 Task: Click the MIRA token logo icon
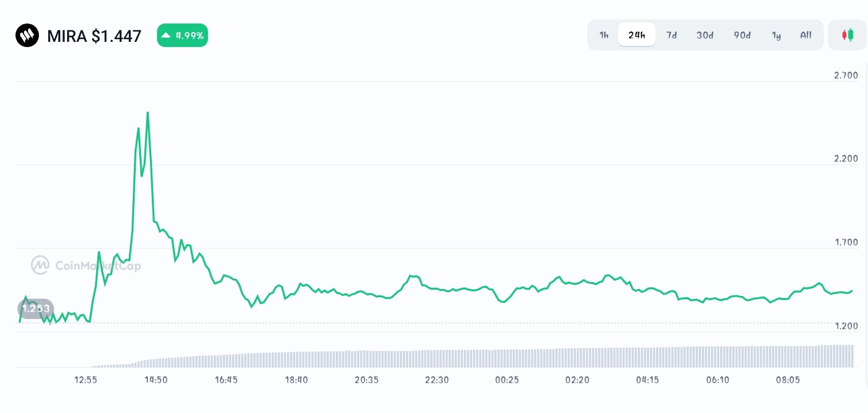(x=27, y=36)
